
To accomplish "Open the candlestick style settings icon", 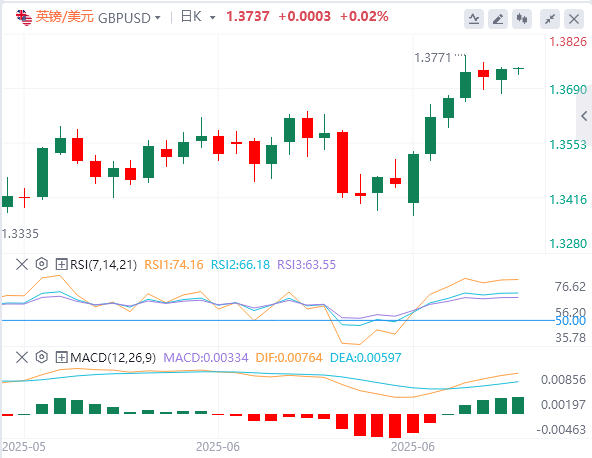I will coord(522,19).
